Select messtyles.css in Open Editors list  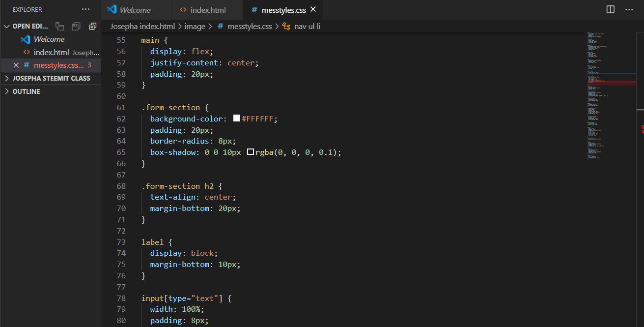coord(51,65)
